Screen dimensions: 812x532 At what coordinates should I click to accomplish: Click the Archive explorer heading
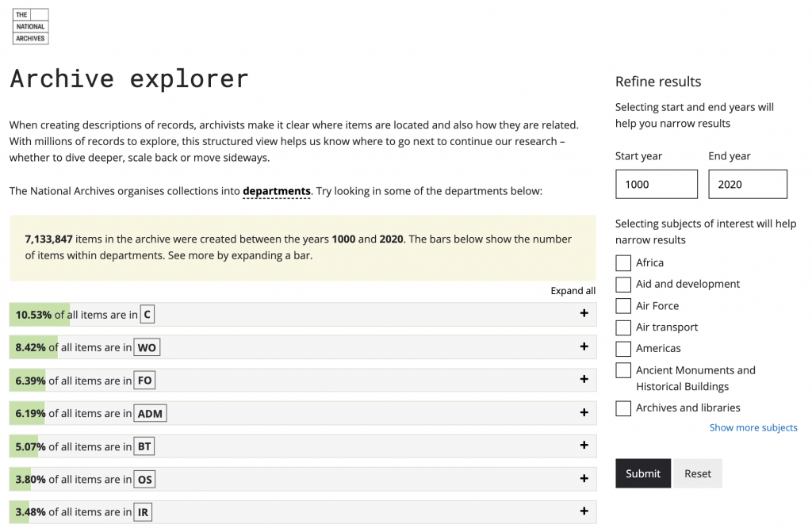coord(129,78)
